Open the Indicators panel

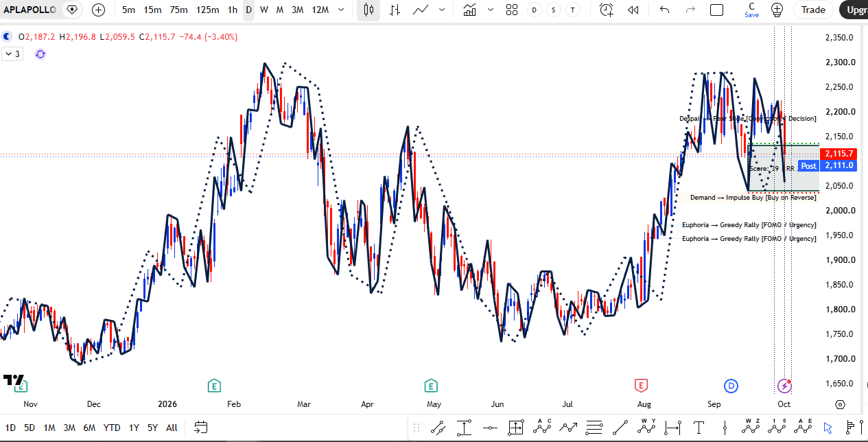(470, 10)
